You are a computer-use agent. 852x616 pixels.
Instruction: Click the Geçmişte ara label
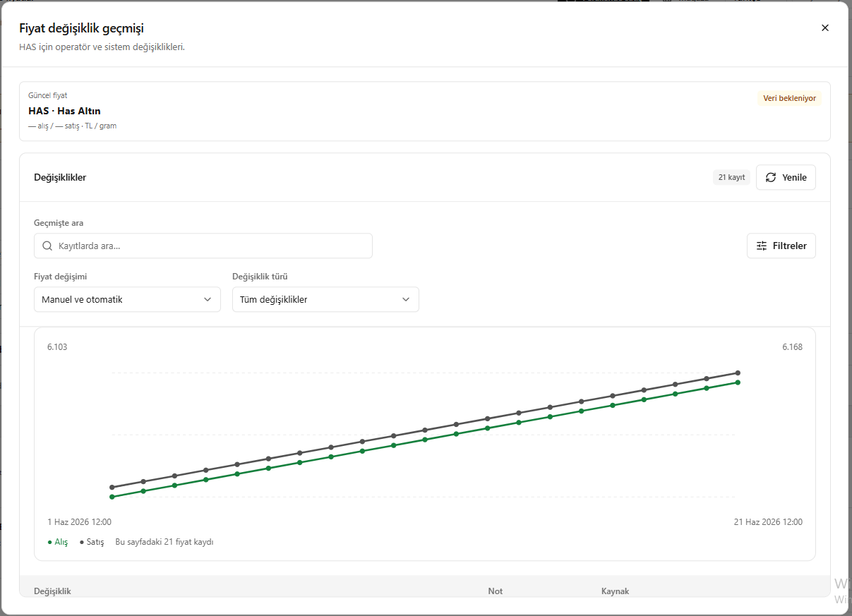coord(59,223)
